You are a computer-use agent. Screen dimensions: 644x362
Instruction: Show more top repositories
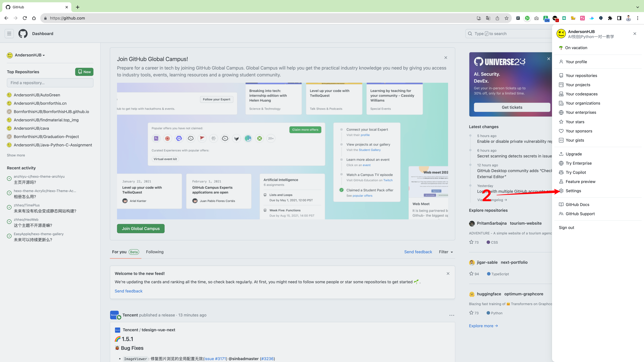[x=16, y=155]
